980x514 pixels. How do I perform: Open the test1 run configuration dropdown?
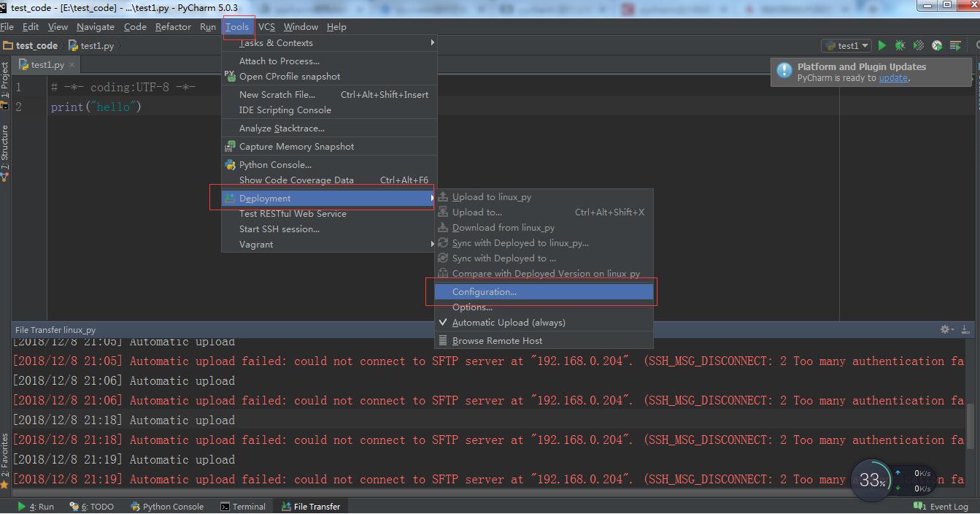[x=847, y=45]
